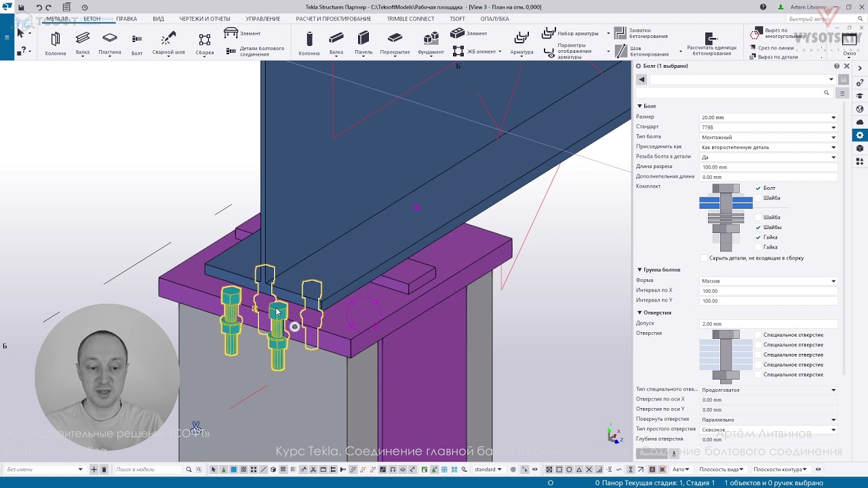868x488 pixels.
Task: Open the TRIMBLE CONNECT tab
Action: (411, 19)
